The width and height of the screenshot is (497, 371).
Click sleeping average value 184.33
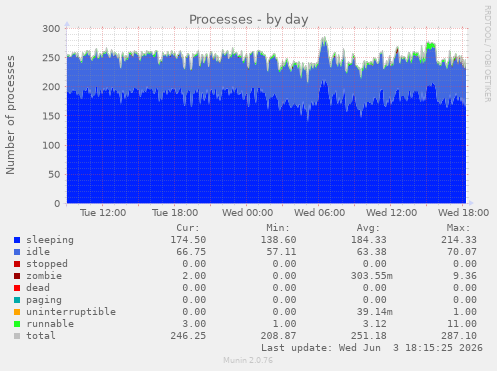(x=369, y=240)
